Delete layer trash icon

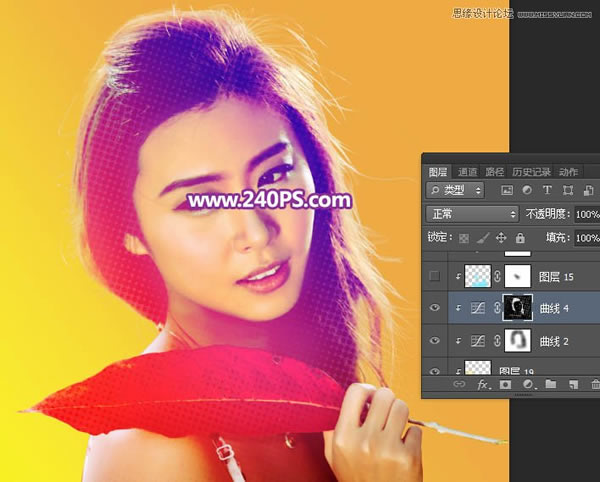point(595,384)
